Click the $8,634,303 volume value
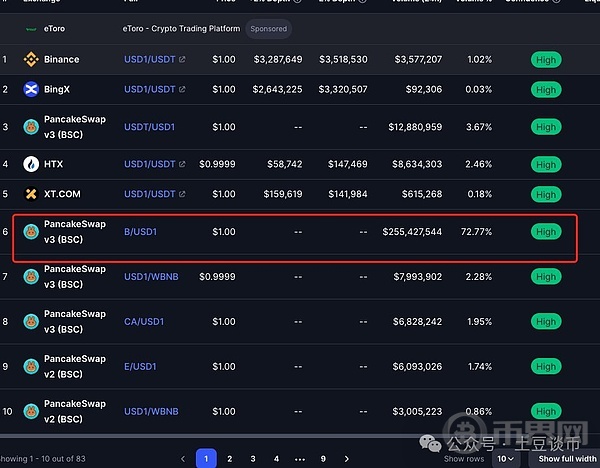Image resolution: width=600 pixels, height=468 pixels. pos(417,164)
